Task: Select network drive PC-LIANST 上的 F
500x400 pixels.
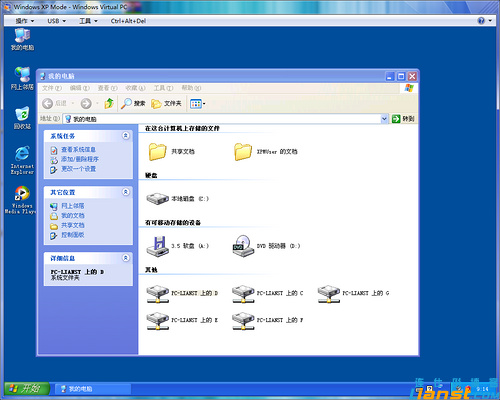Action: pyautogui.click(x=268, y=320)
